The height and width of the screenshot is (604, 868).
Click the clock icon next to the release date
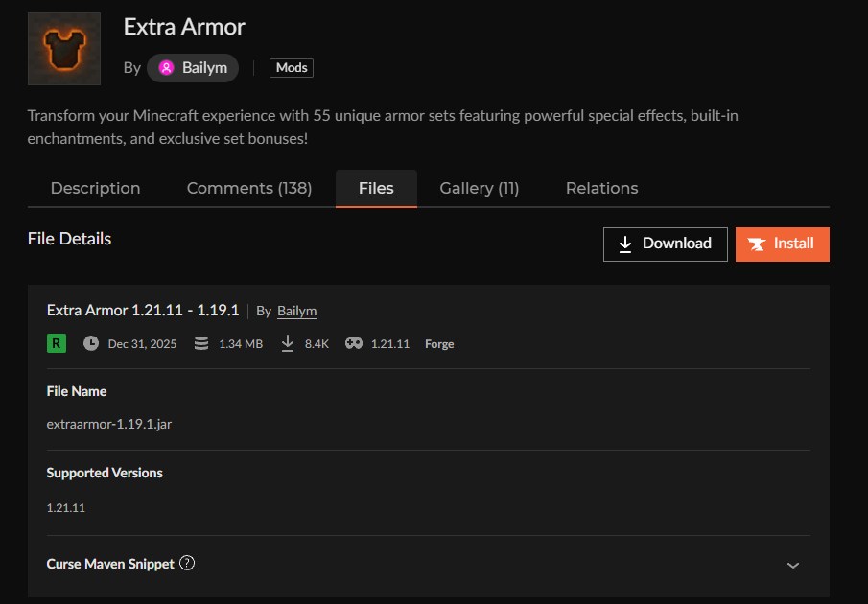coord(90,342)
